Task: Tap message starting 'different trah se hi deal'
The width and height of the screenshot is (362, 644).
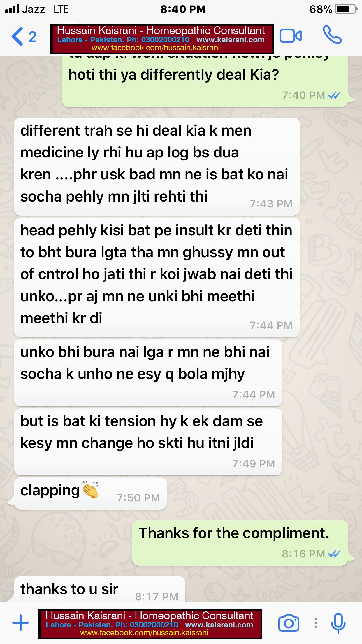Action: click(x=157, y=167)
